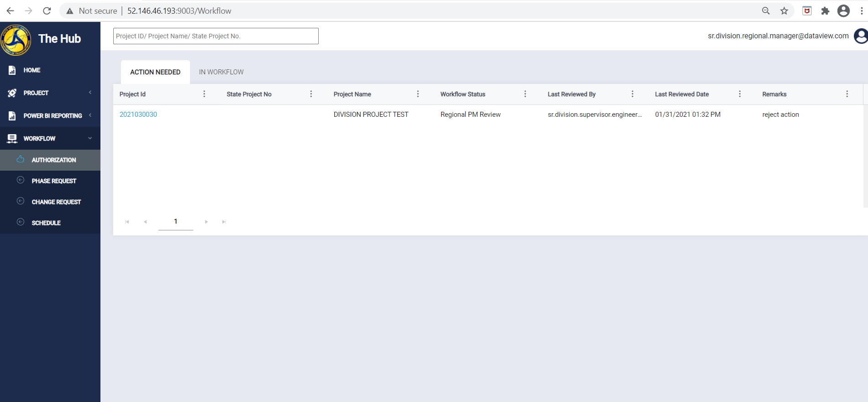This screenshot has height=402, width=868.
Task: Collapse the Workflow sidebar chevron
Action: (90, 138)
